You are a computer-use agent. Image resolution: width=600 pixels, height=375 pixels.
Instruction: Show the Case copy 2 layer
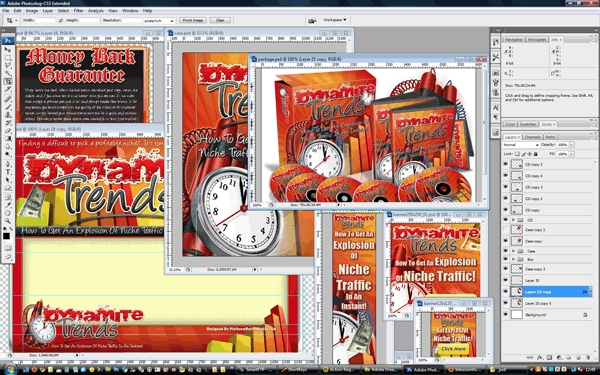505,230
